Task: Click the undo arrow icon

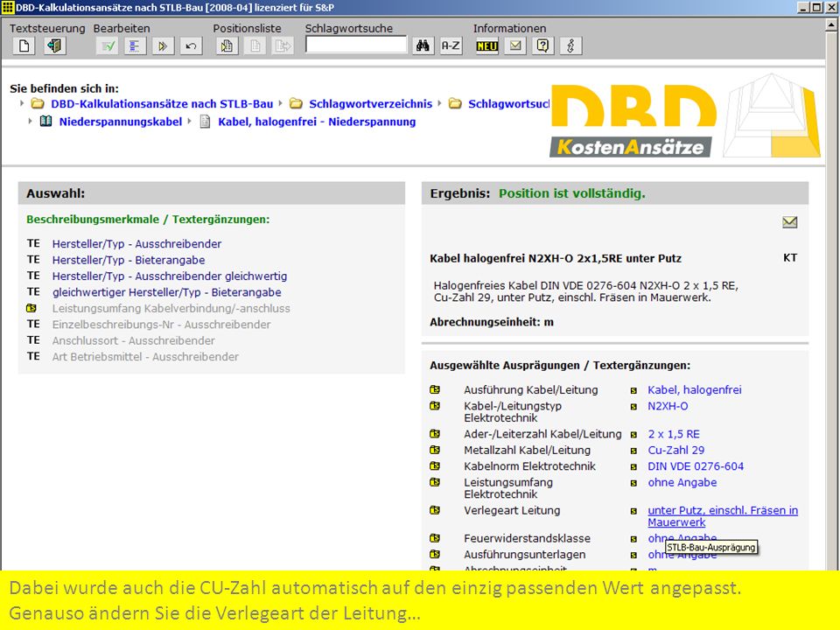Action: 191,46
